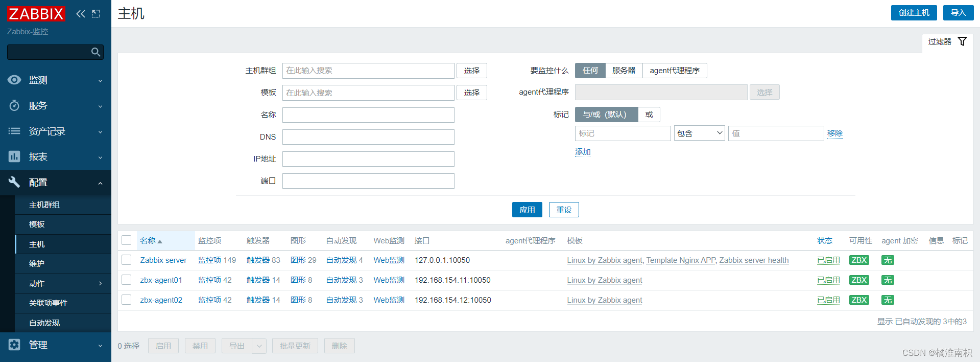Click the 创建主机 button

pyautogui.click(x=914, y=13)
